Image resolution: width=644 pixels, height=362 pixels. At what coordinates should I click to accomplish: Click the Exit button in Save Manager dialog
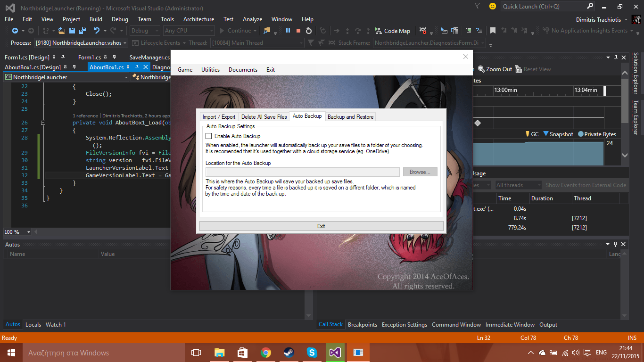point(321,226)
